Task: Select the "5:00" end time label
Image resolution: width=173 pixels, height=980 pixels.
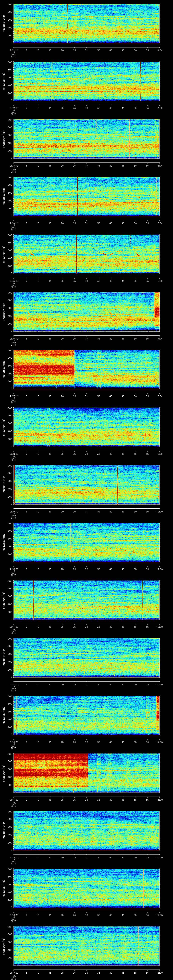Action: tap(160, 223)
